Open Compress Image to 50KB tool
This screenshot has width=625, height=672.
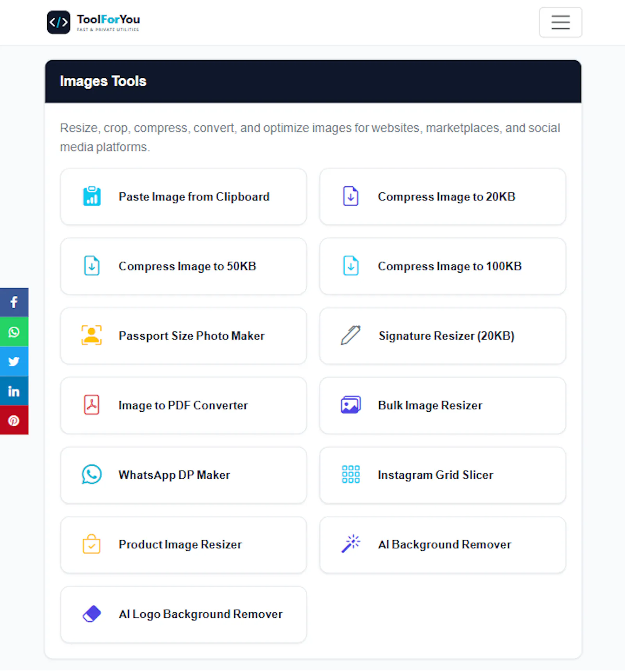tap(184, 266)
